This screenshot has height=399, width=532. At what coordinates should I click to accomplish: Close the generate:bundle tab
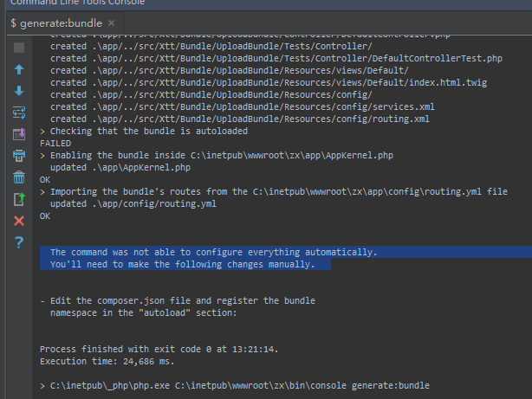pos(111,23)
